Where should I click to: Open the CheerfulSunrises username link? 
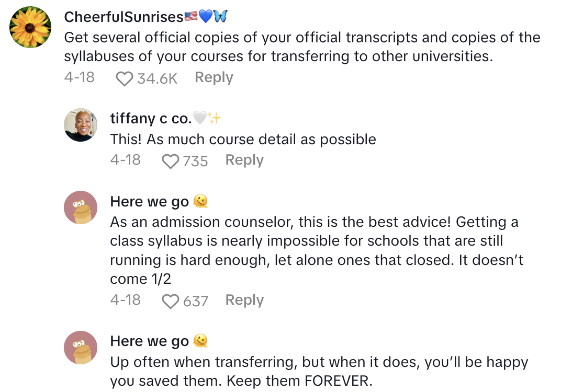pyautogui.click(x=124, y=17)
